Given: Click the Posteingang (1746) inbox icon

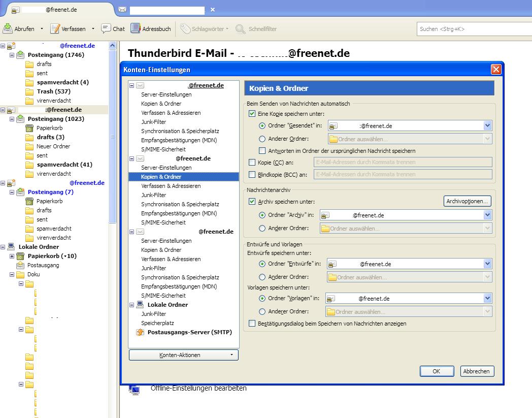Looking at the screenshot, I should [x=21, y=55].
